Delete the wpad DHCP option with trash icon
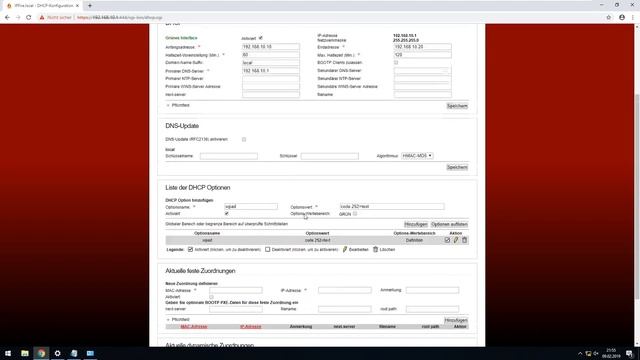The image size is (640, 360). pos(464,240)
